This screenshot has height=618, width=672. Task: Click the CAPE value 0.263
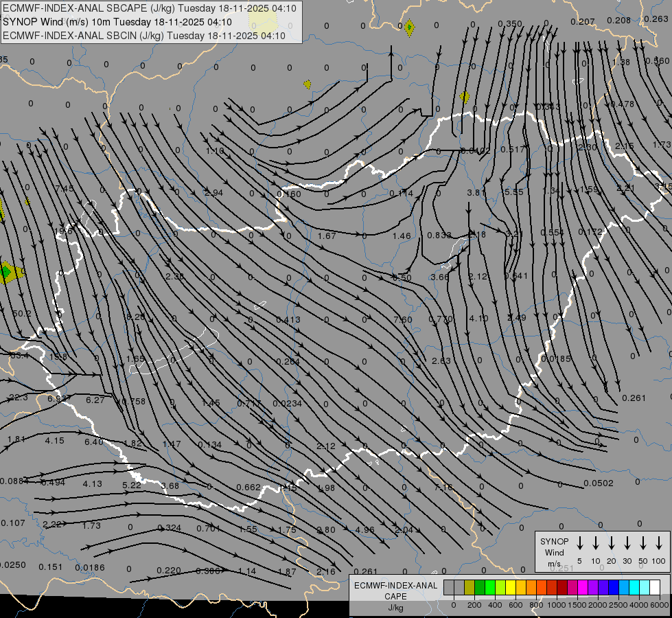coord(656,19)
